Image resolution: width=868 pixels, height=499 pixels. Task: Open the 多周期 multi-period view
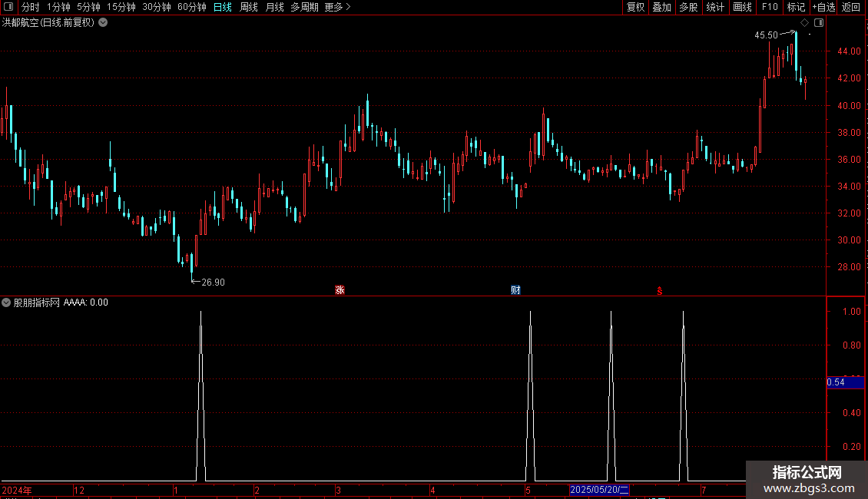click(x=304, y=7)
